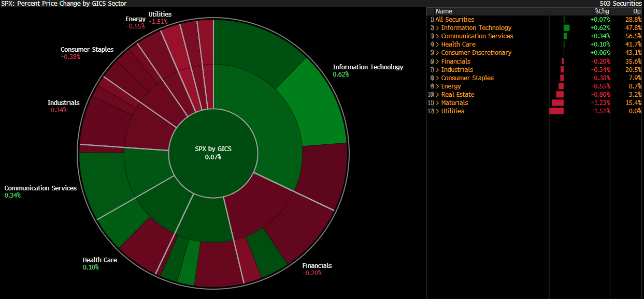Click the +0.07% value for All Securities
The image size is (644, 299).
(x=600, y=20)
